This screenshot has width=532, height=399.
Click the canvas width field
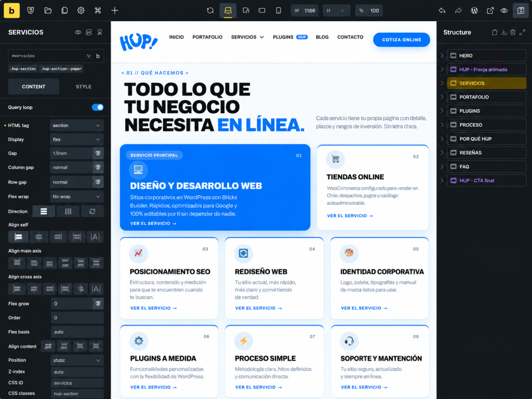click(x=304, y=10)
